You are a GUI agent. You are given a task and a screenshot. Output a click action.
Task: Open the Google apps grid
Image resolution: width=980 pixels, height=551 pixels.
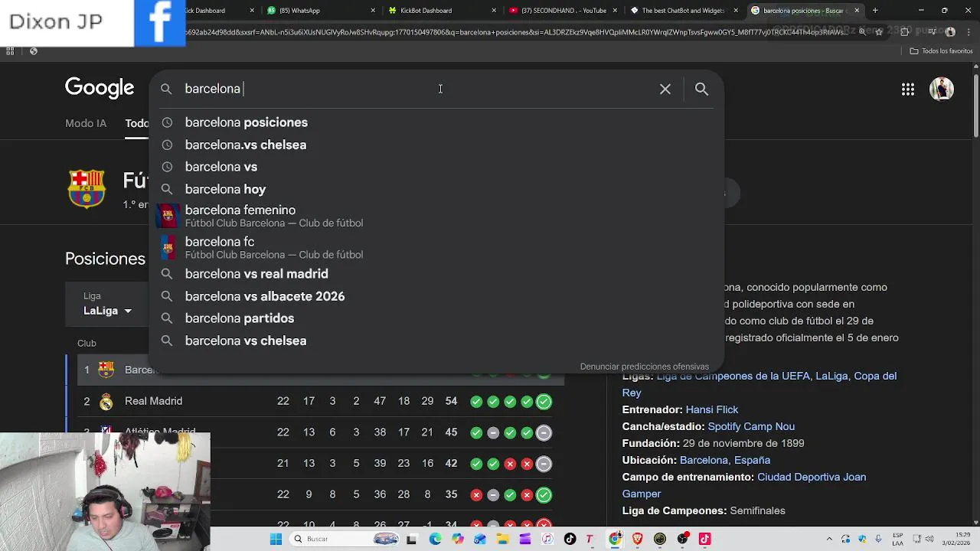(x=907, y=90)
